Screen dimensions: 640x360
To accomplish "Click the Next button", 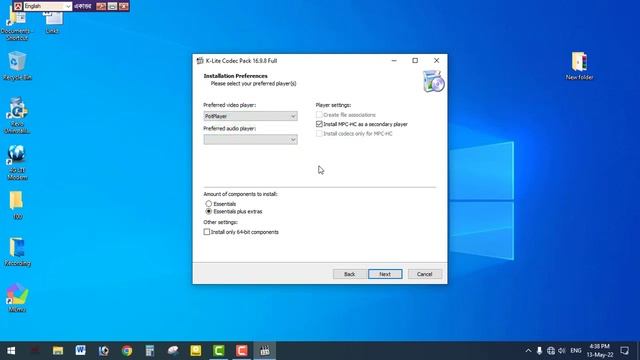I will (x=385, y=274).
